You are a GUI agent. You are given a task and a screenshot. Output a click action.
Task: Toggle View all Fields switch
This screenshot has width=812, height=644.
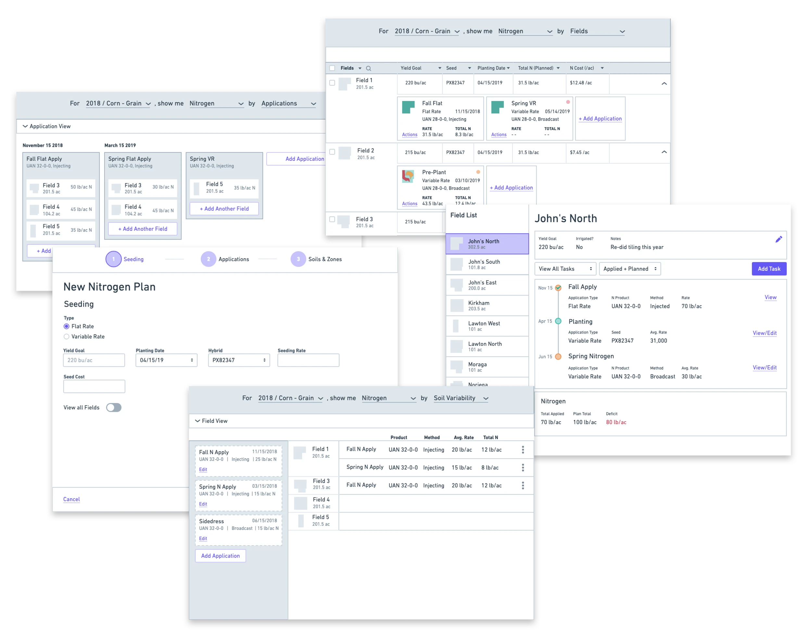tap(114, 408)
